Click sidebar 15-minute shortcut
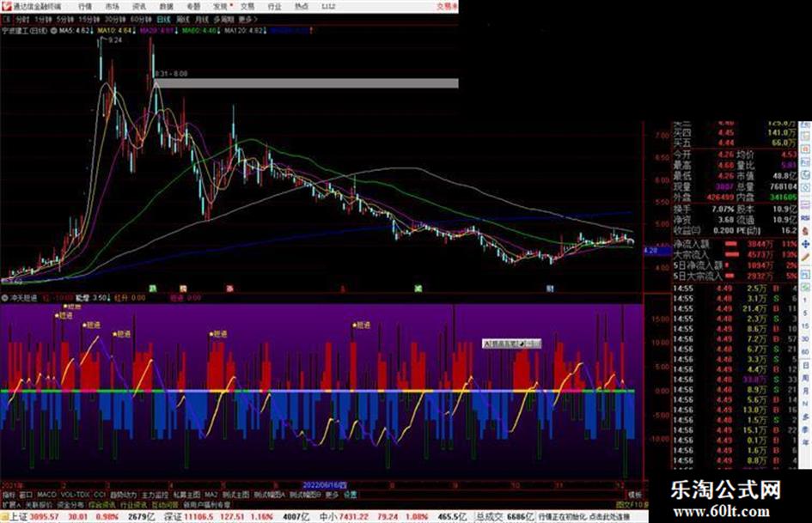This screenshot has width=812, height=523. 806,325
